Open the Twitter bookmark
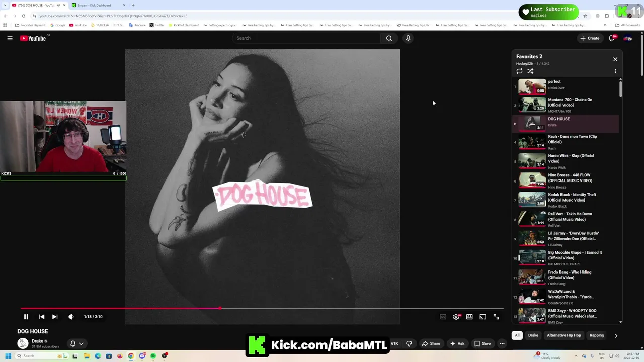The image size is (644, 362). pos(157,25)
